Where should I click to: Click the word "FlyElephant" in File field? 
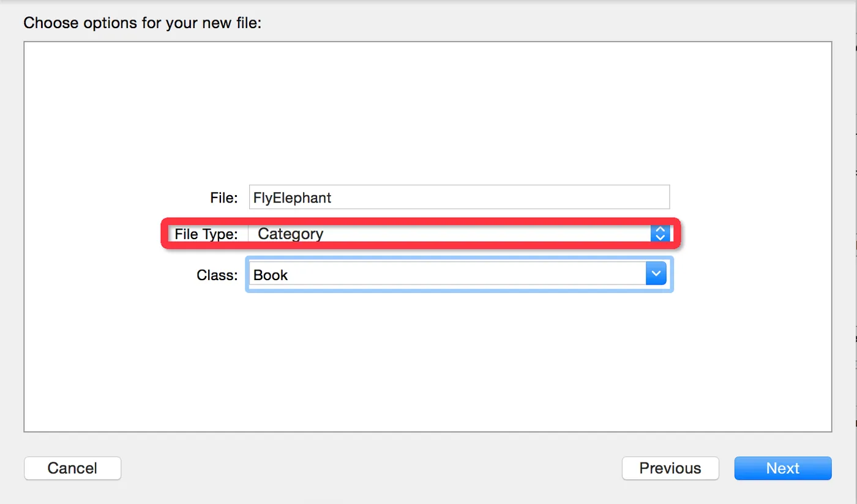(x=293, y=198)
